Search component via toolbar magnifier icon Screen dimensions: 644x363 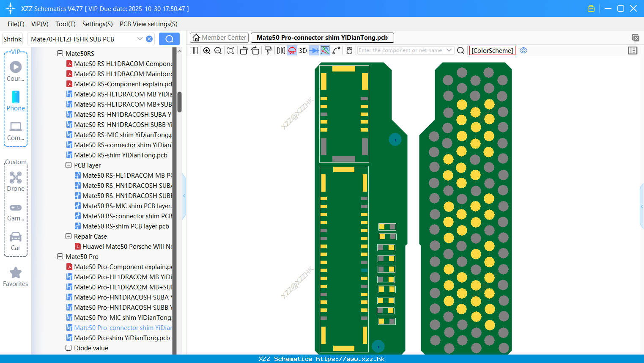point(461,50)
